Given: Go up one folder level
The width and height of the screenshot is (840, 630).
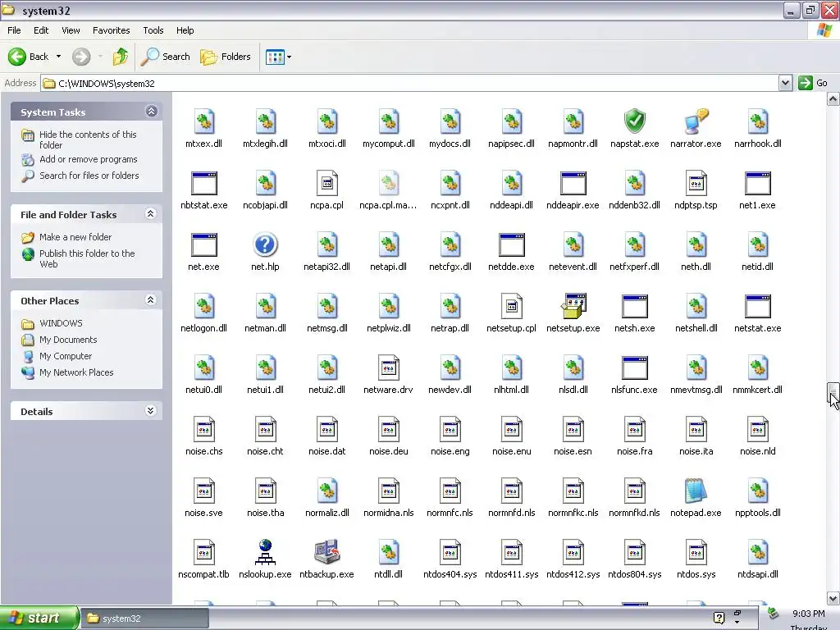Looking at the screenshot, I should [x=121, y=57].
